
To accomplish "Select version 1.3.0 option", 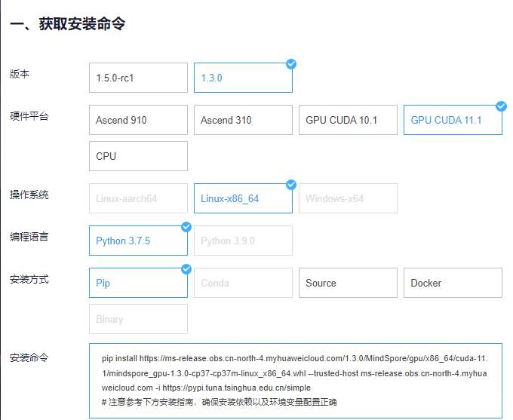I will pos(243,78).
